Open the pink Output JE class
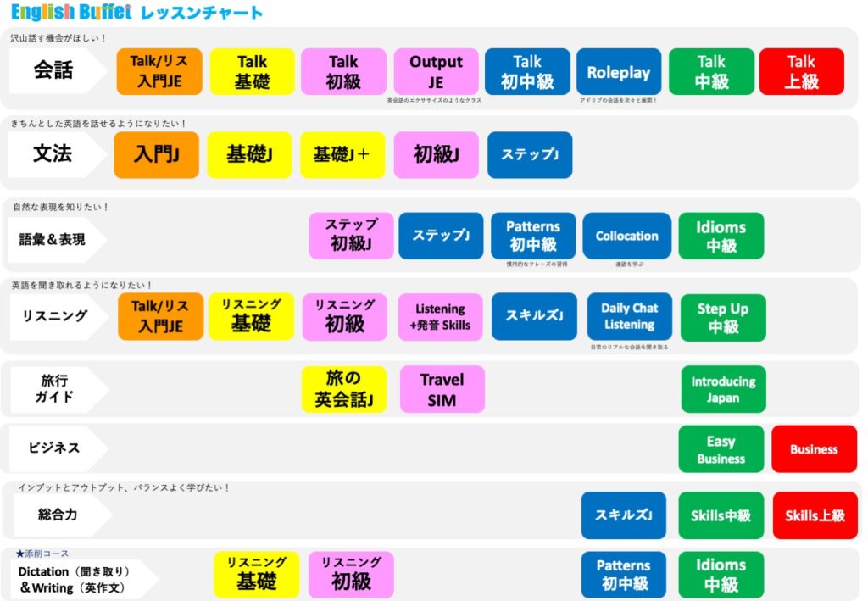This screenshot has width=868, height=601. (x=436, y=72)
